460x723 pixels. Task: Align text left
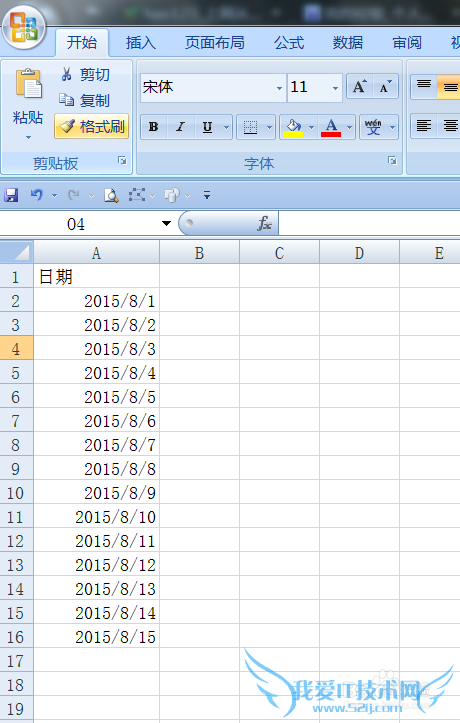424,126
